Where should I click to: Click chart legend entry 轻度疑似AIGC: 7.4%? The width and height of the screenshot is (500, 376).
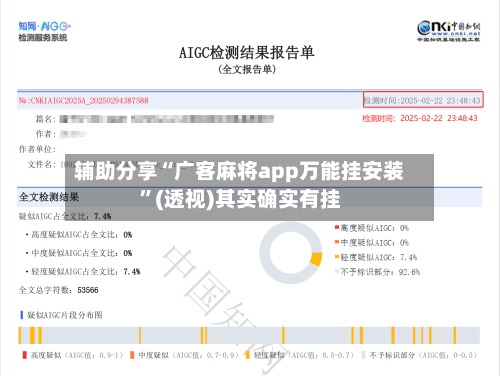click(x=376, y=257)
